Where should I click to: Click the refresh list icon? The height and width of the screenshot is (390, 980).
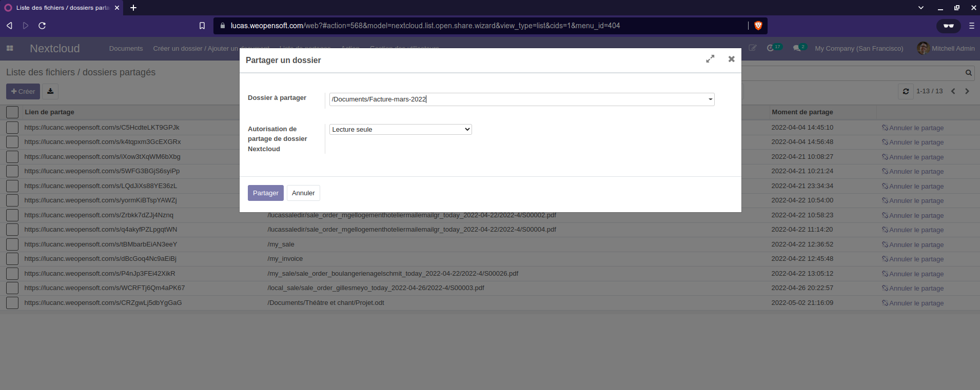pos(906,91)
